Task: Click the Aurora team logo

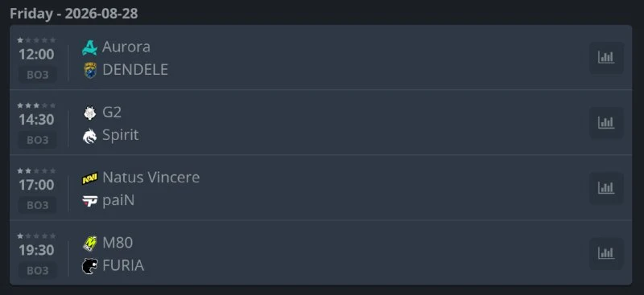Action: [89, 47]
